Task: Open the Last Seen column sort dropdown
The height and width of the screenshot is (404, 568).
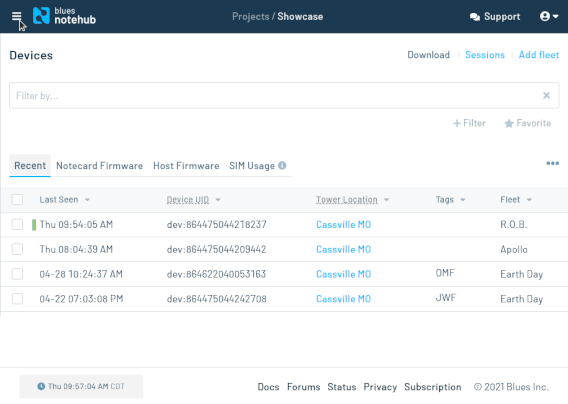Action: (87, 200)
